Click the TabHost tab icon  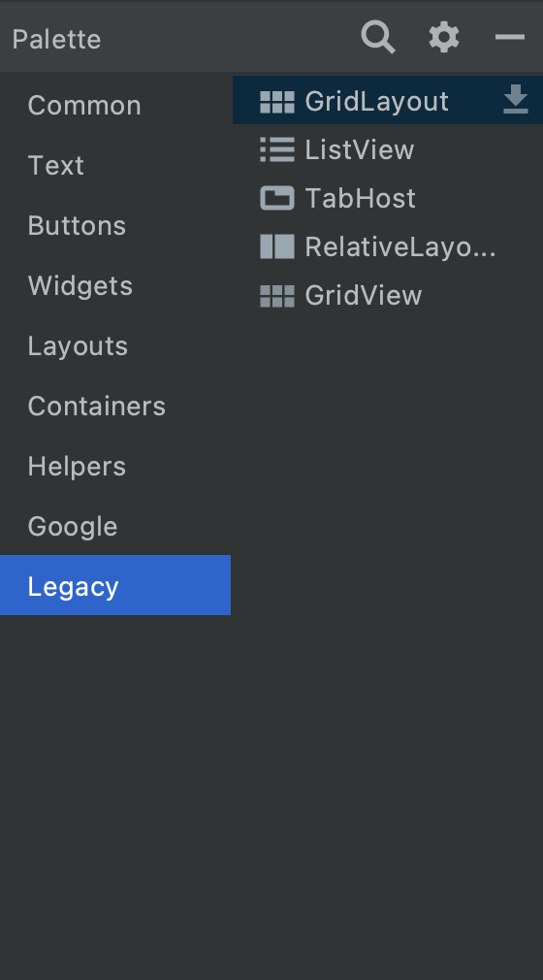[x=276, y=198]
